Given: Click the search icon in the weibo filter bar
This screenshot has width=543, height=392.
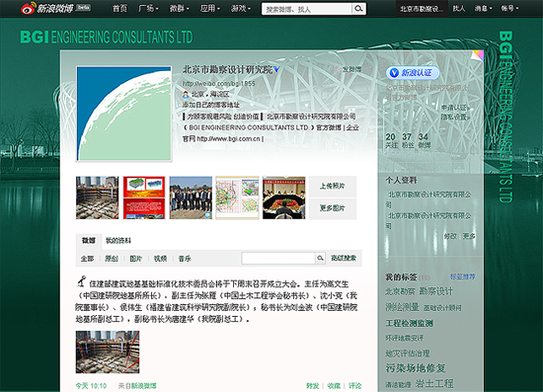Looking at the screenshot, I should point(320,258).
